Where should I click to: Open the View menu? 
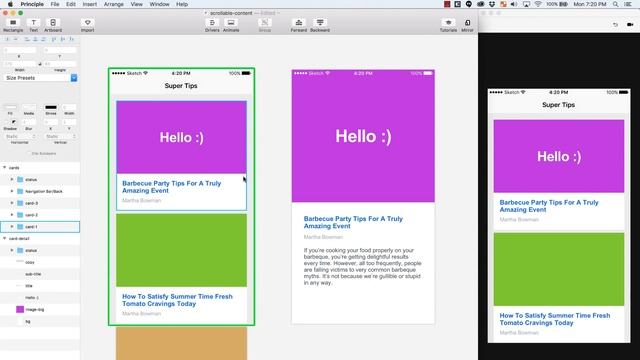tap(136, 4)
